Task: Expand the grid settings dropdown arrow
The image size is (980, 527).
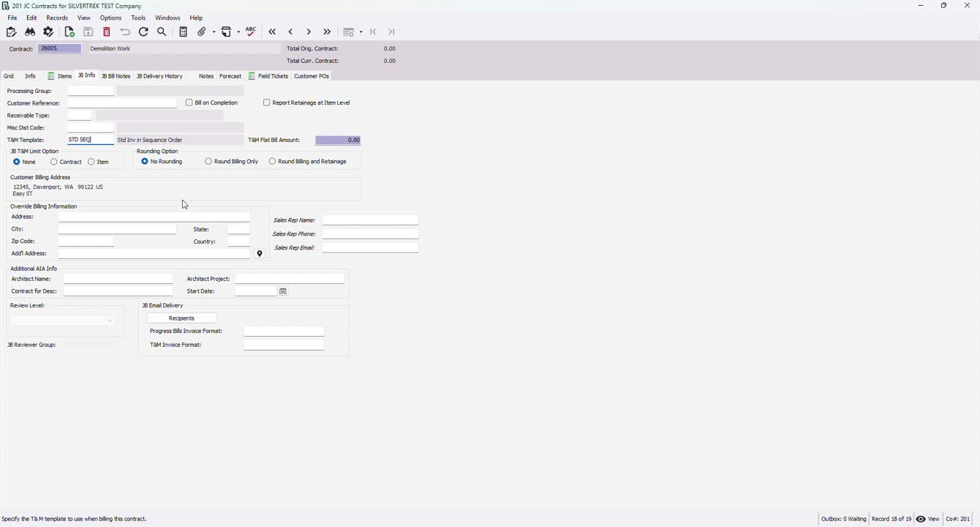Action: (361, 32)
